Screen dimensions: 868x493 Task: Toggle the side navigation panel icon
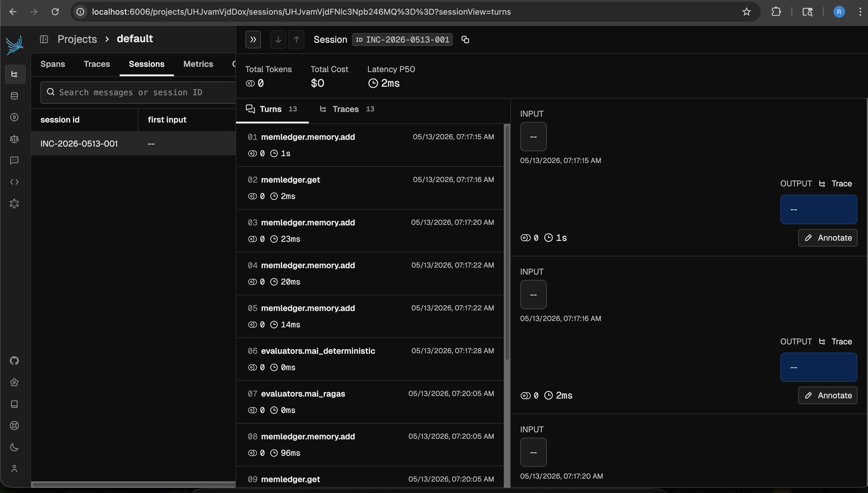44,39
